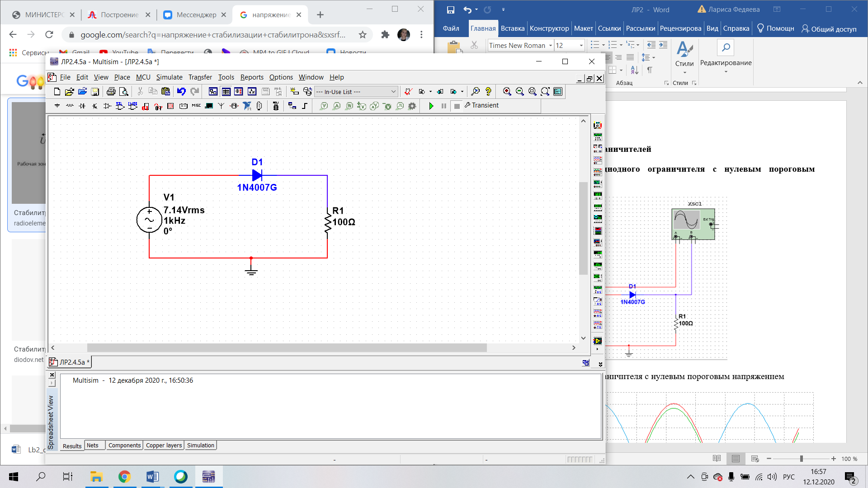
Task: Toggle the Grapher view
Action: point(252,92)
